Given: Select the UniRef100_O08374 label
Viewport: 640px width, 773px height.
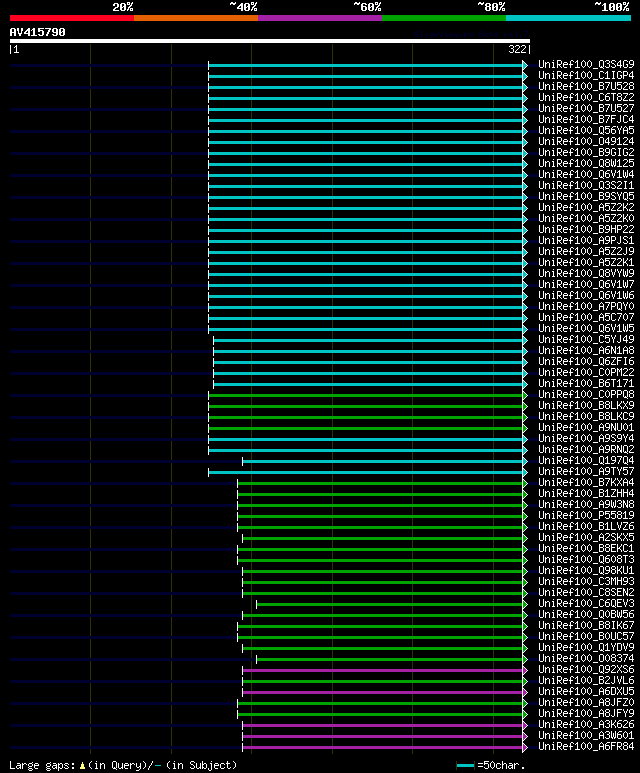Looking at the screenshot, I should tap(586, 658).
